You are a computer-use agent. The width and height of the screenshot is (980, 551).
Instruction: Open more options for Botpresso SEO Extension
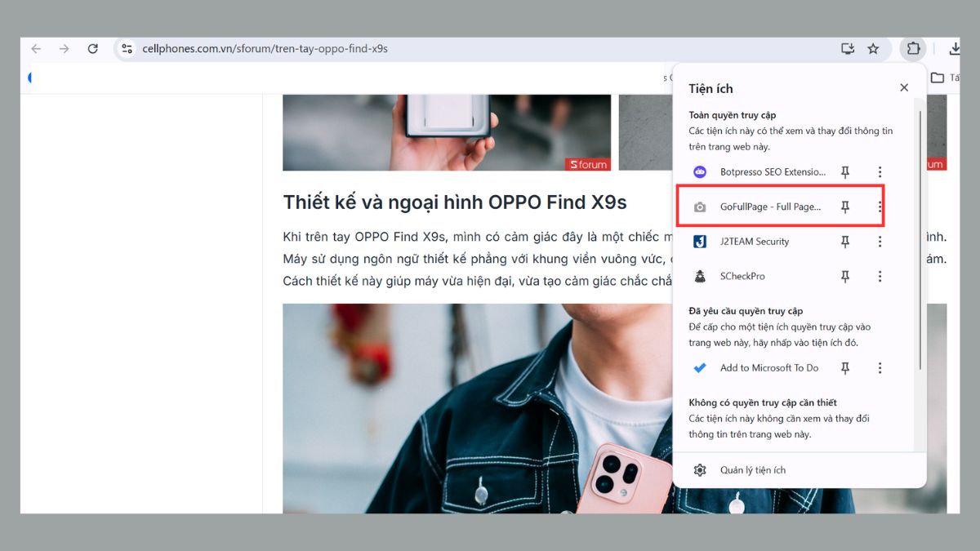[x=880, y=172]
